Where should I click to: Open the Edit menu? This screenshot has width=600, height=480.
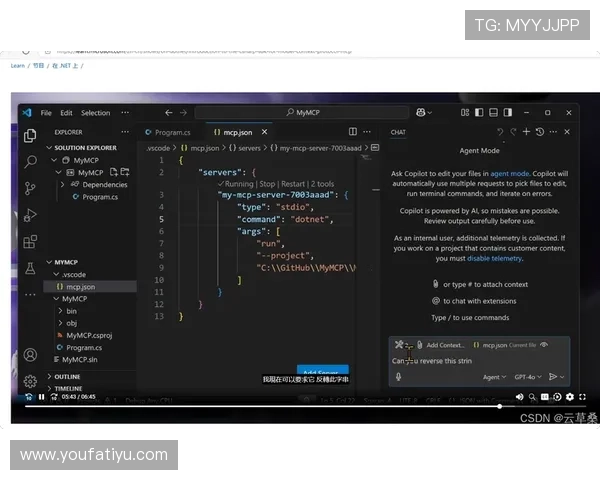66,113
